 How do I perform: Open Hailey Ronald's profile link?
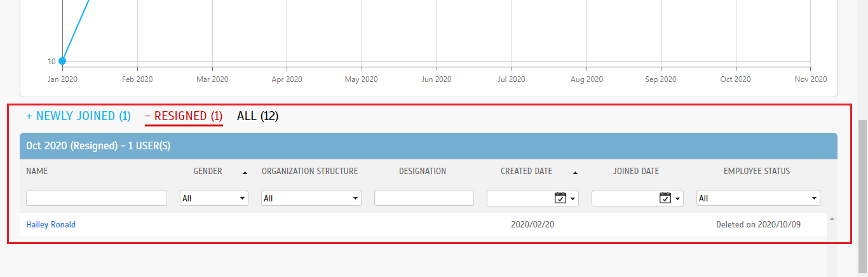point(51,224)
